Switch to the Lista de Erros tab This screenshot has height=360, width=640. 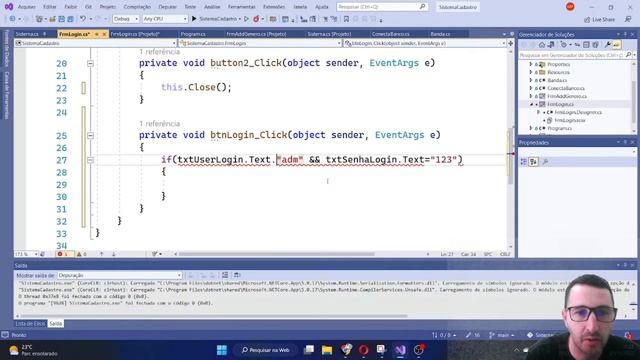pyautogui.click(x=30, y=323)
